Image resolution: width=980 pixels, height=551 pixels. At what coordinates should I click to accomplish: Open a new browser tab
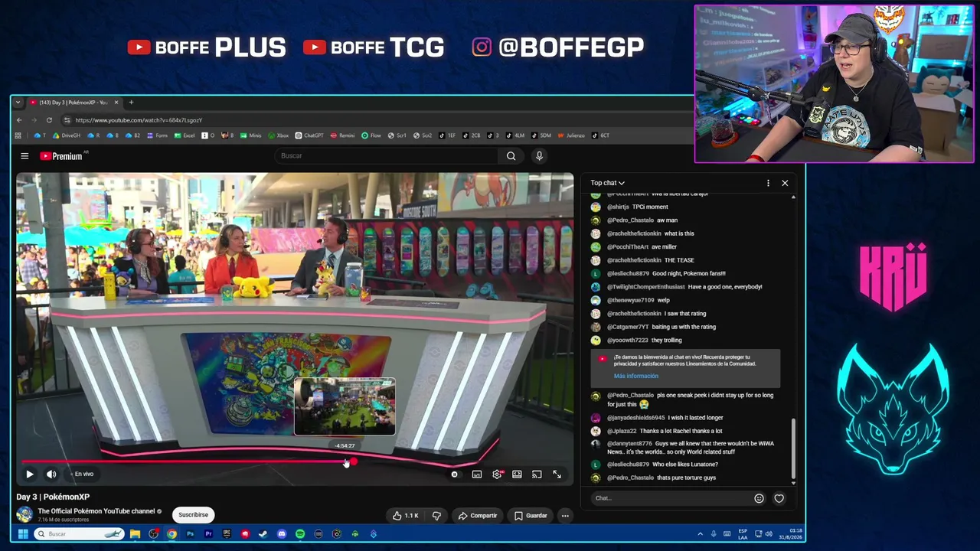tap(131, 103)
